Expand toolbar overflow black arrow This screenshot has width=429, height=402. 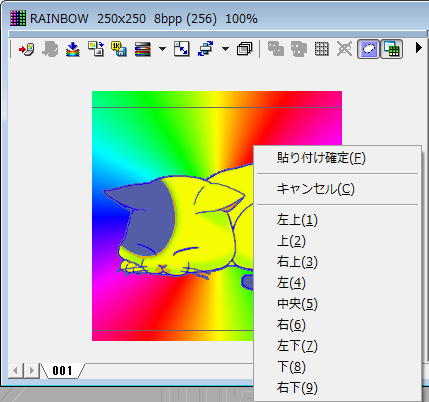pyautogui.click(x=419, y=48)
